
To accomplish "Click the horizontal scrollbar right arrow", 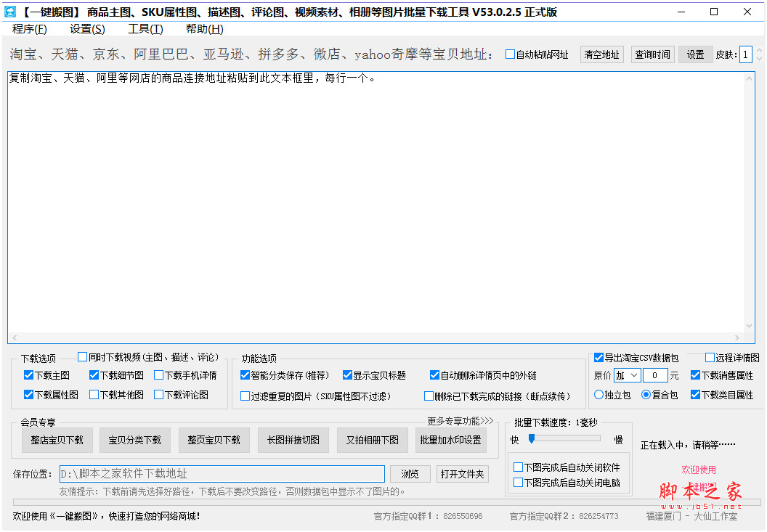I will tap(737, 338).
